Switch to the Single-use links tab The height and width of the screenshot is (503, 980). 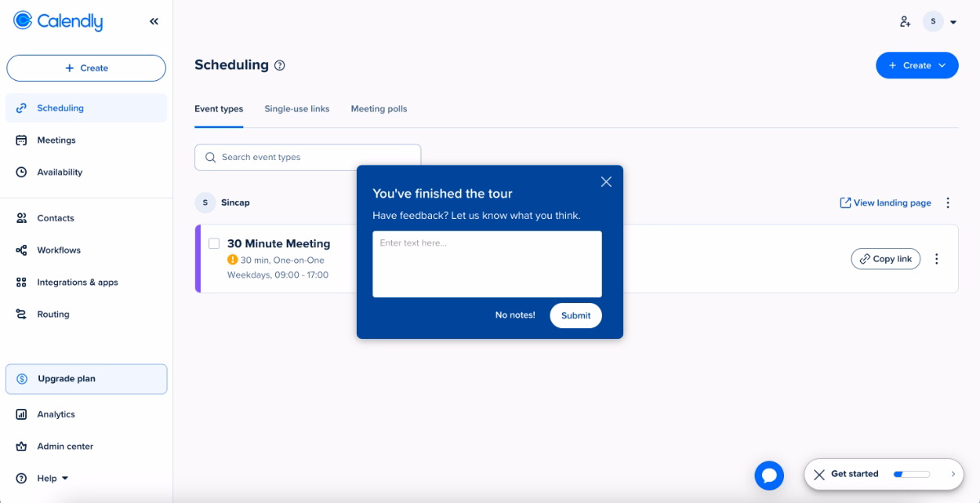tap(296, 109)
